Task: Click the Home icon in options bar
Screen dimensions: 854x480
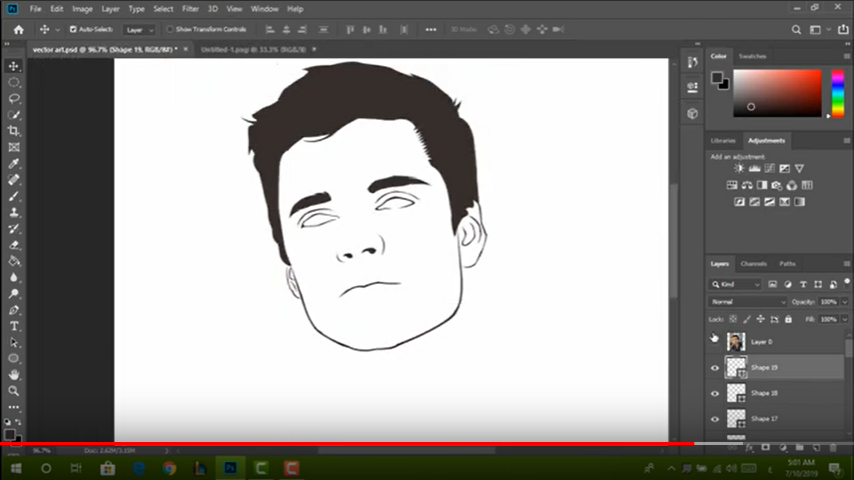Action: tap(19, 29)
